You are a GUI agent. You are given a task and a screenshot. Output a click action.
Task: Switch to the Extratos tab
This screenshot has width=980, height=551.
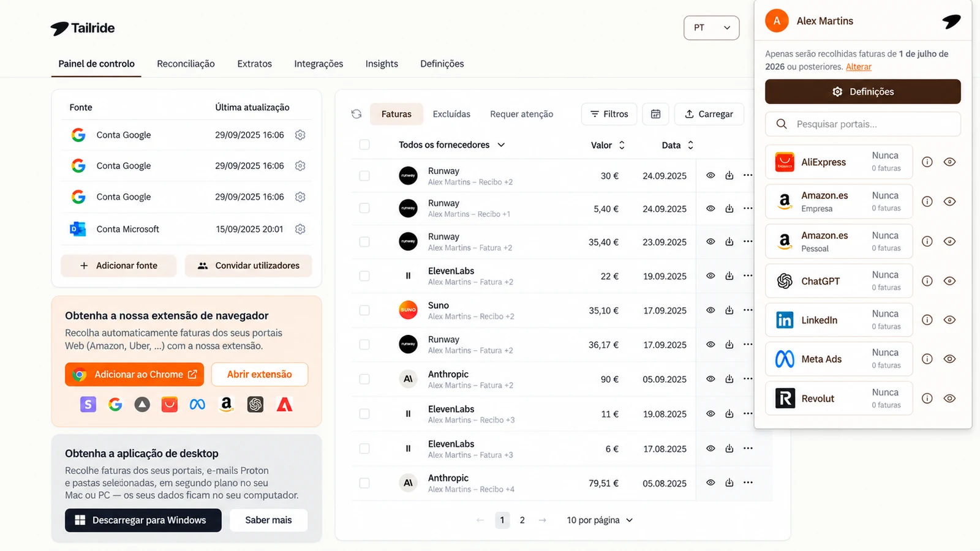click(254, 64)
